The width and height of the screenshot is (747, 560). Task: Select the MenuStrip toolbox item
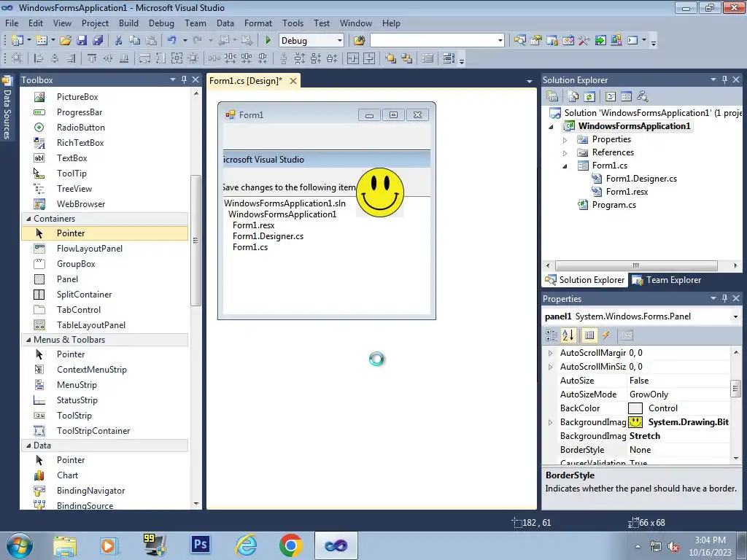point(105,385)
